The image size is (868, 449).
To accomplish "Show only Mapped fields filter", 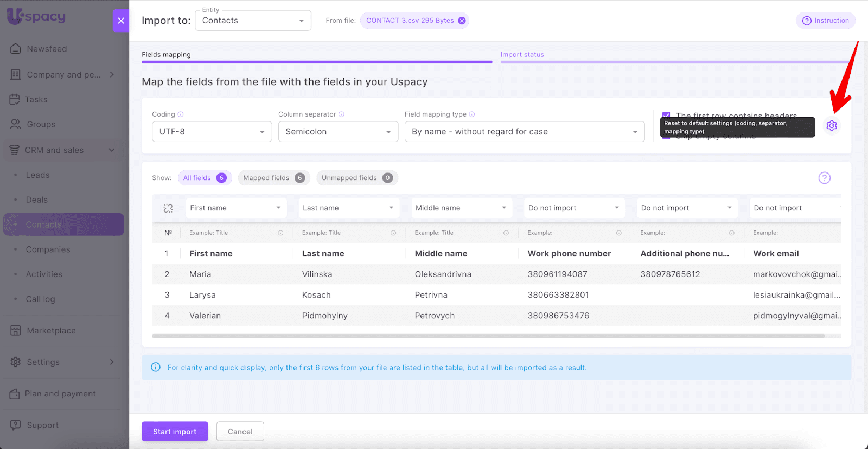I will (x=273, y=178).
